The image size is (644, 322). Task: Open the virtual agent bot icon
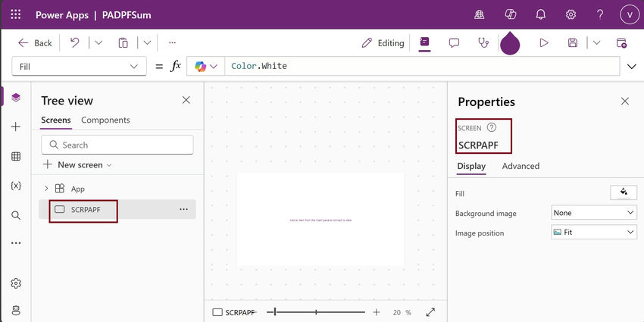[16, 310]
